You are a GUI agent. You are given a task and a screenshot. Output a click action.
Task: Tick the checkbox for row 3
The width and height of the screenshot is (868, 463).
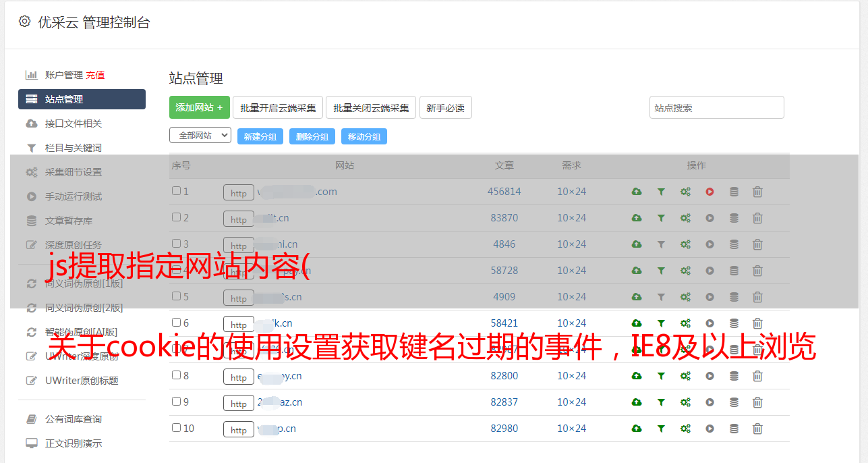176,244
